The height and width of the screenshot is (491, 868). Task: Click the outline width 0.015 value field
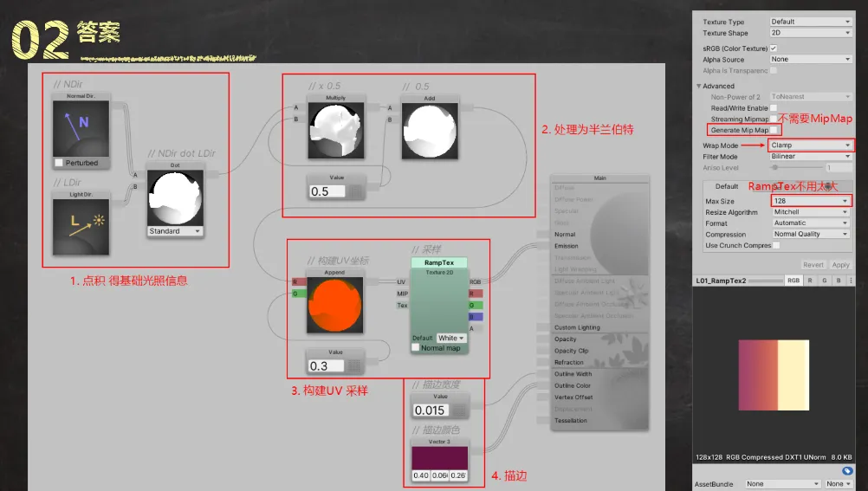click(431, 410)
